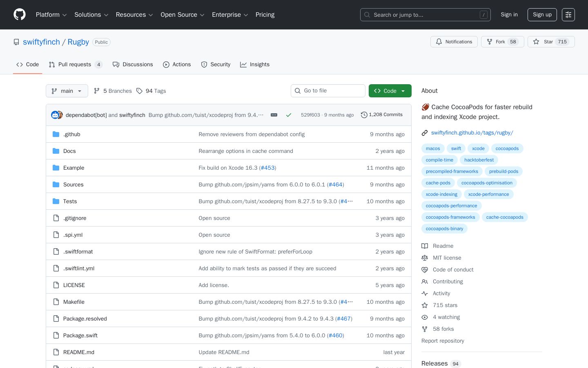The height and width of the screenshot is (368, 588).
Task: Click the green check status icon
Action: (x=289, y=115)
